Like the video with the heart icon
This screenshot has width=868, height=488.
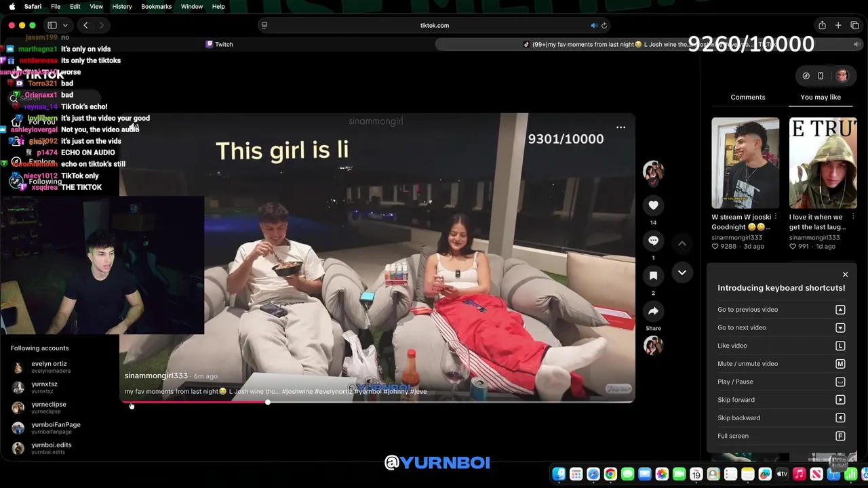653,205
